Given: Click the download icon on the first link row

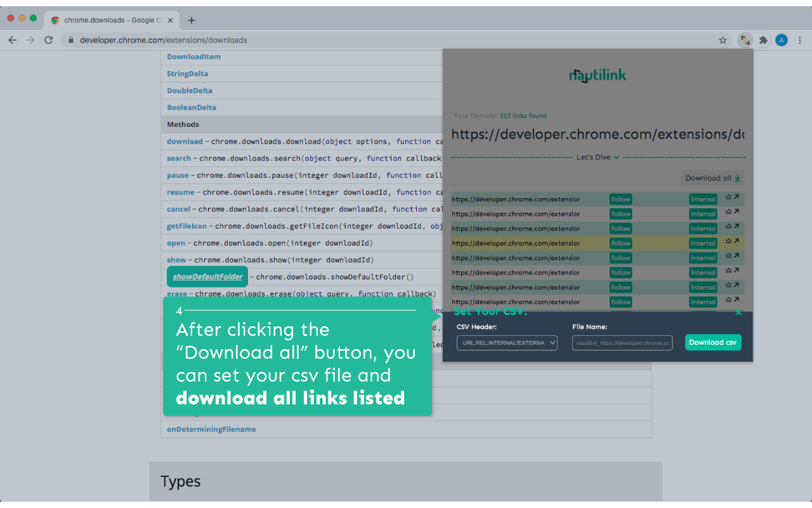Looking at the screenshot, I should tap(727, 198).
